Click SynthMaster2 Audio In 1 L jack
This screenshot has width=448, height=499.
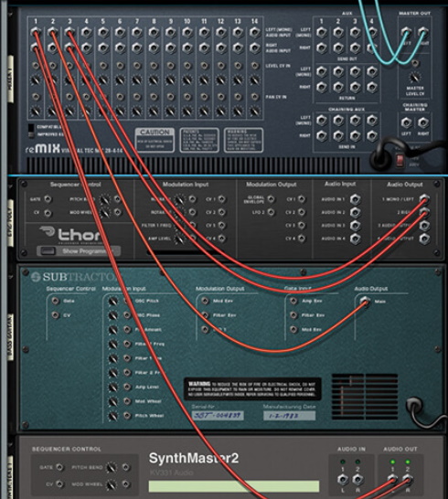click(x=343, y=479)
